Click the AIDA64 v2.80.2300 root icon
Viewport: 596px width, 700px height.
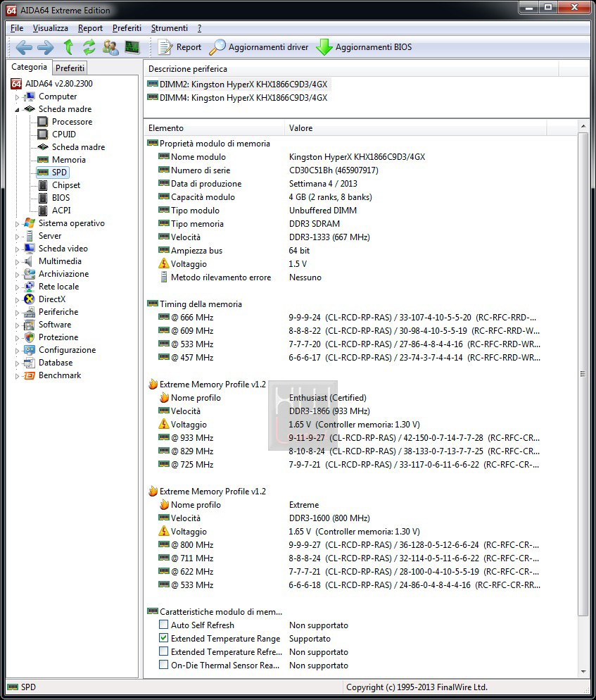coord(16,84)
